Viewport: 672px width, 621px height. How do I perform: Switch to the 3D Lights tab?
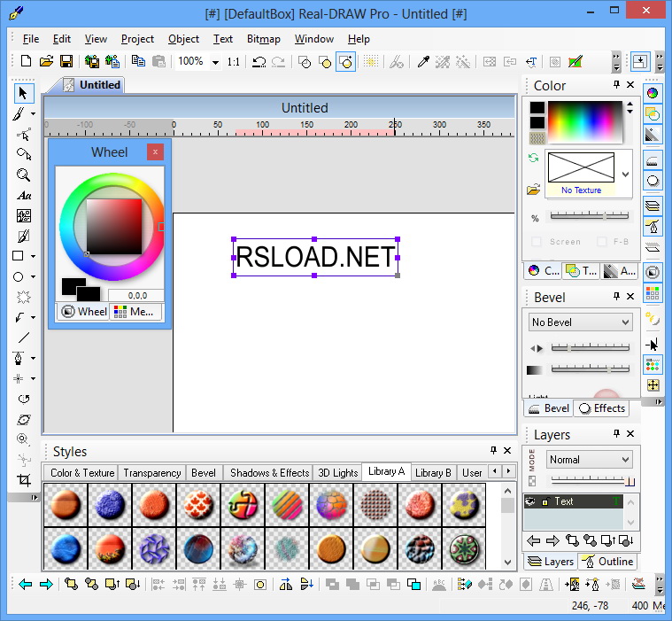[337, 472]
